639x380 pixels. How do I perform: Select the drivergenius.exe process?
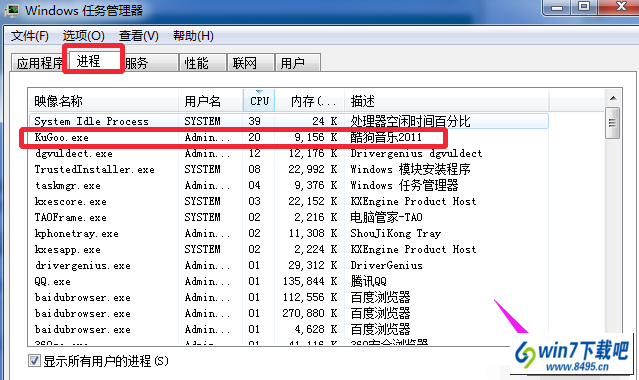[289, 265]
